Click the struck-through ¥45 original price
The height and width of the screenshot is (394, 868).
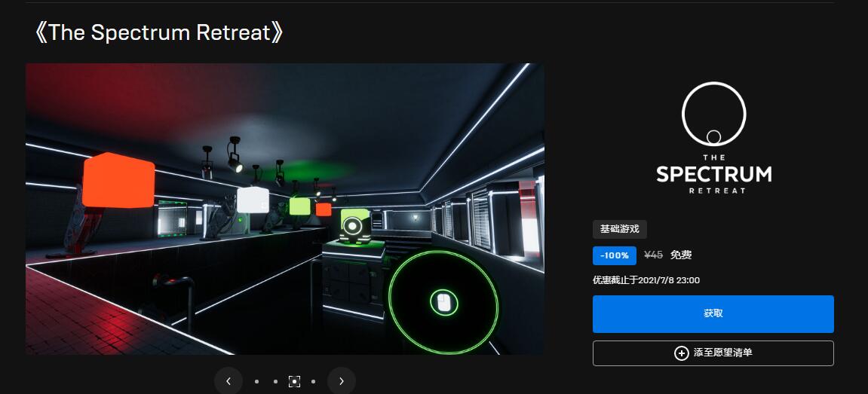(x=653, y=255)
